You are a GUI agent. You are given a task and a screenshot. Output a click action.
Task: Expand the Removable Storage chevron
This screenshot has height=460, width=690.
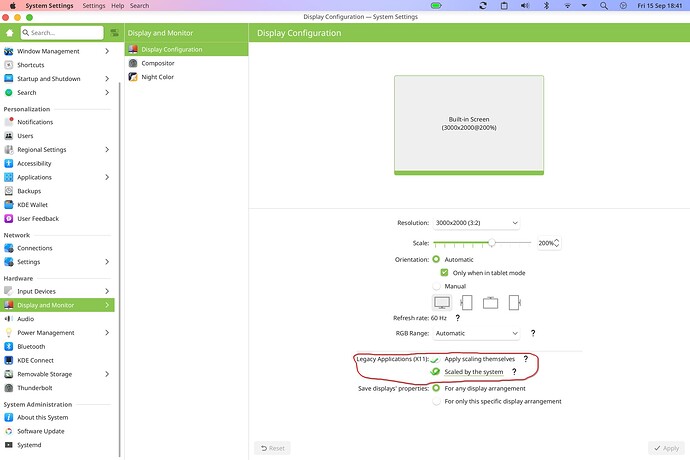107,374
